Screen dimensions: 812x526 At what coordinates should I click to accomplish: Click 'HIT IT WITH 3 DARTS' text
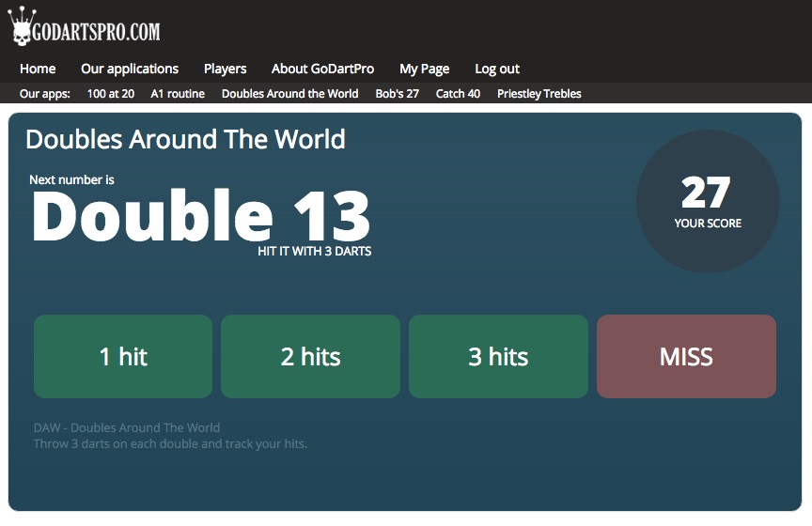pyautogui.click(x=314, y=251)
